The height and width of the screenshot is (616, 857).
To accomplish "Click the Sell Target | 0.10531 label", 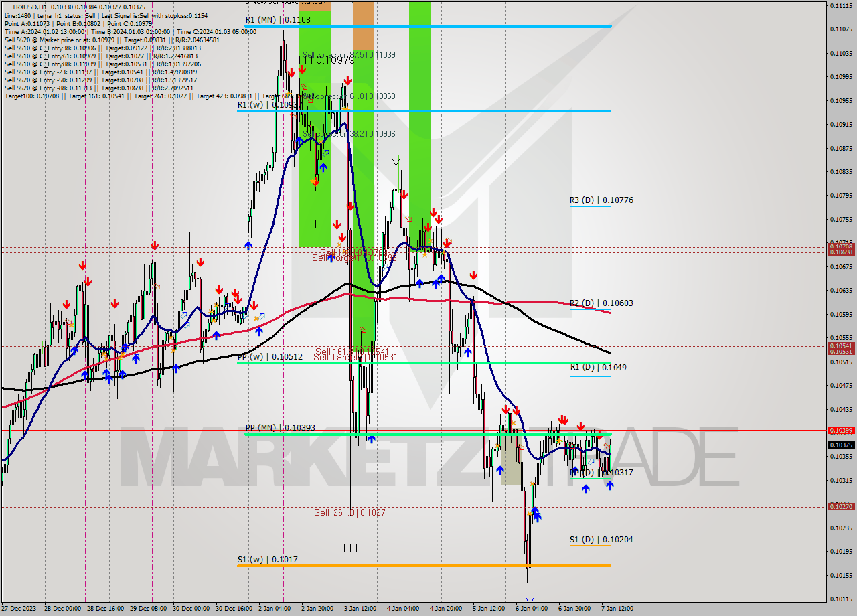I will coord(356,358).
